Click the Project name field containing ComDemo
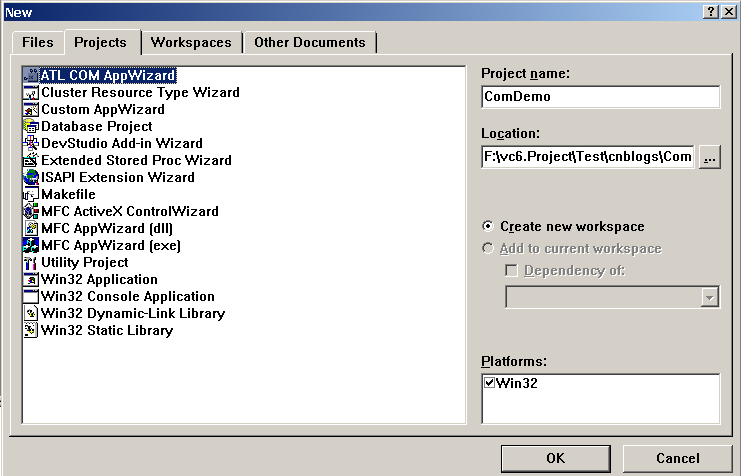 (601, 97)
